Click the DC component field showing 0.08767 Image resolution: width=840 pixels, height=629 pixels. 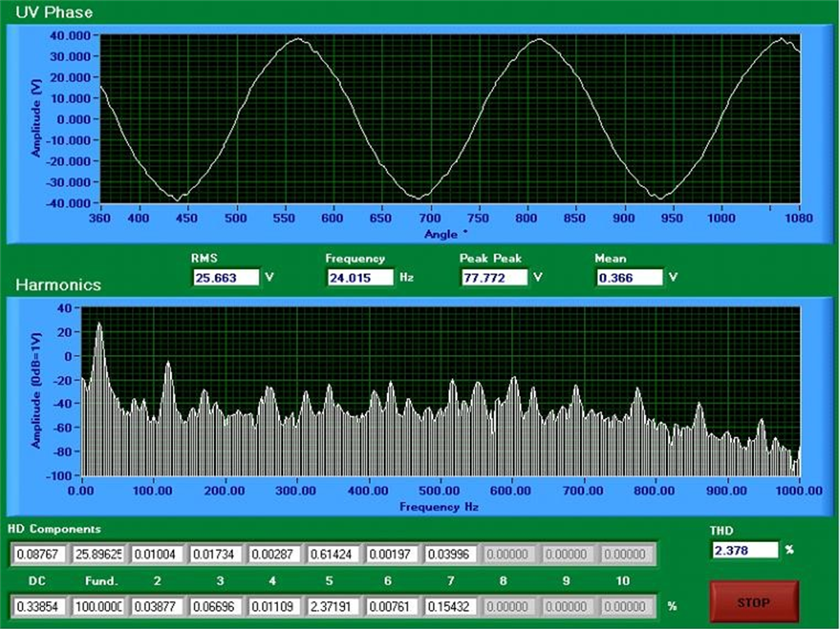tap(39, 554)
